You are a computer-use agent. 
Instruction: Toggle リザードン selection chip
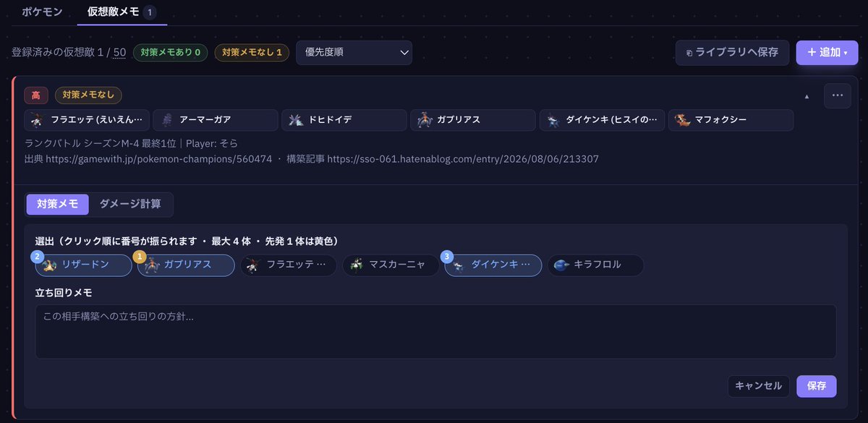[83, 265]
